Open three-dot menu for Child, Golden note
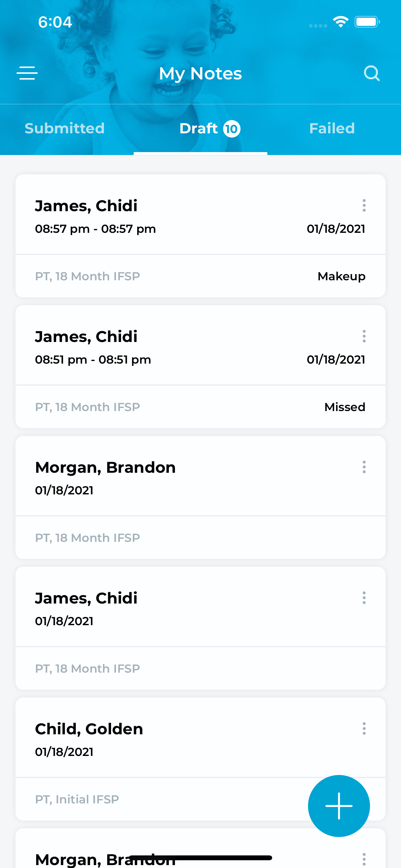 [x=364, y=728]
